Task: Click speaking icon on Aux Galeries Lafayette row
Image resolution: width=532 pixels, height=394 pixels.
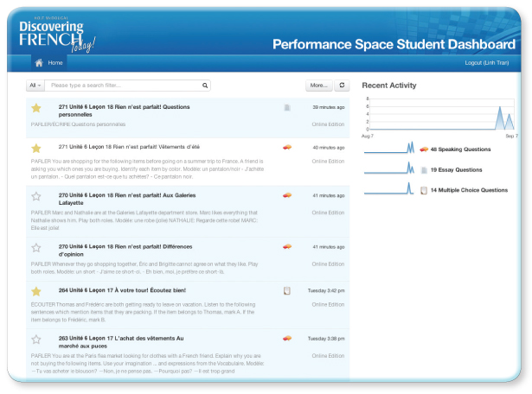Action: [x=287, y=195]
